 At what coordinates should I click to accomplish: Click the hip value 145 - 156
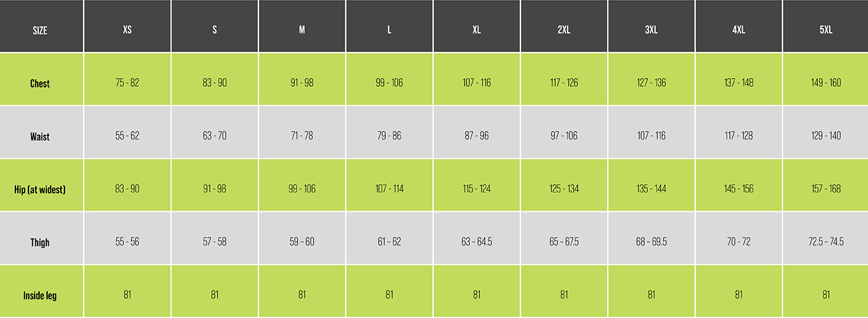click(739, 188)
